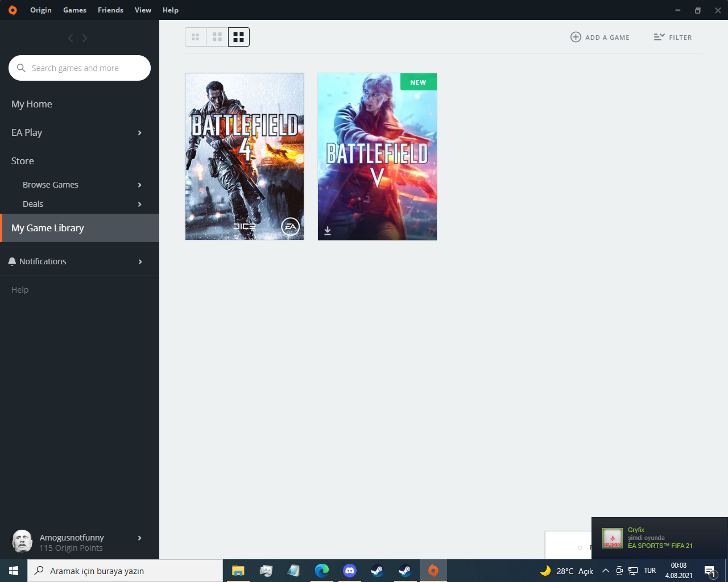Open Notifications in the sidebar
This screenshot has height=582, width=728.
(x=43, y=261)
